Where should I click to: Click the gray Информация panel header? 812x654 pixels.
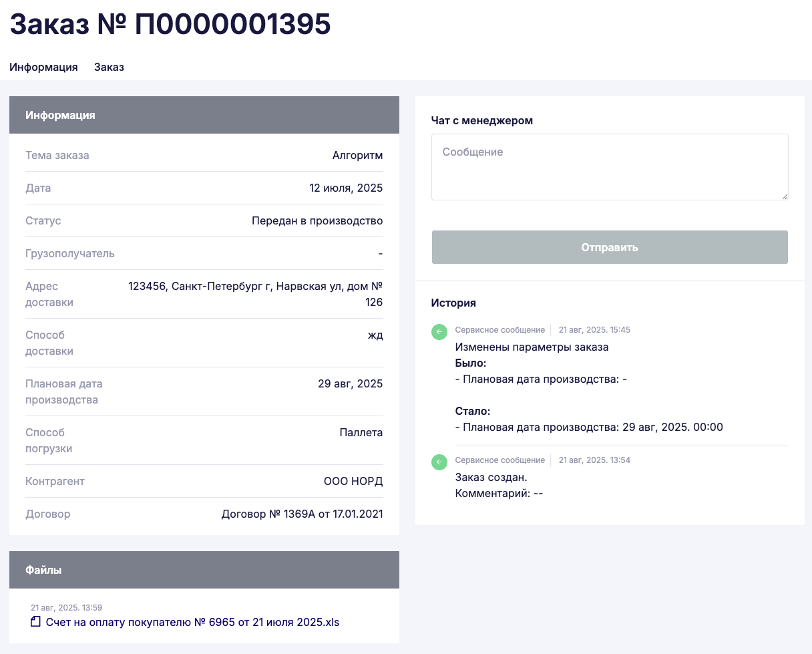(204, 115)
